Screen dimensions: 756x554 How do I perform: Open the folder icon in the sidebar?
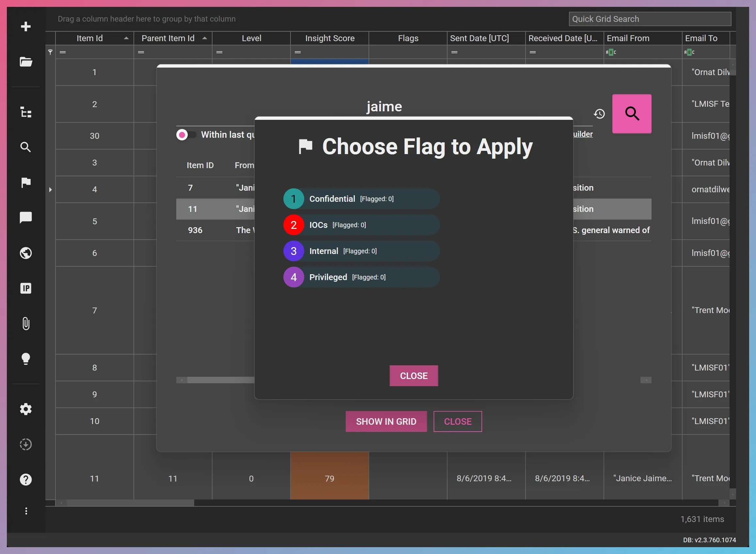coord(26,62)
